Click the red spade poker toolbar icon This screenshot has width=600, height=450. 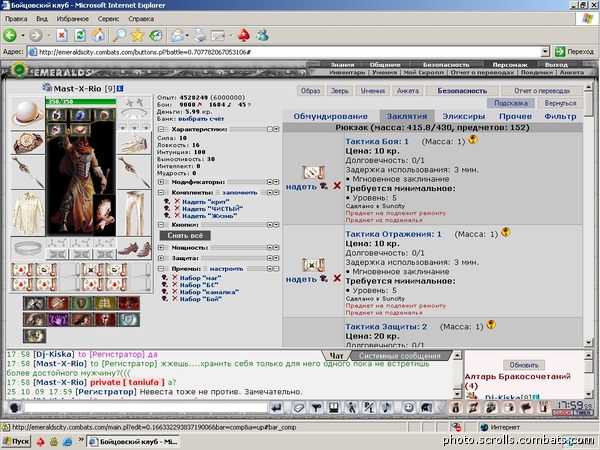tap(243, 36)
